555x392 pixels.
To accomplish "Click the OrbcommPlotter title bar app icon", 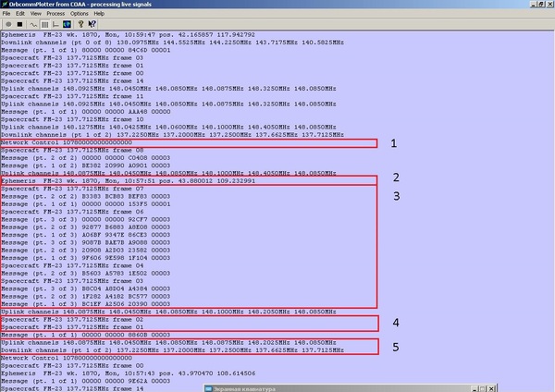I will click(x=6, y=5).
